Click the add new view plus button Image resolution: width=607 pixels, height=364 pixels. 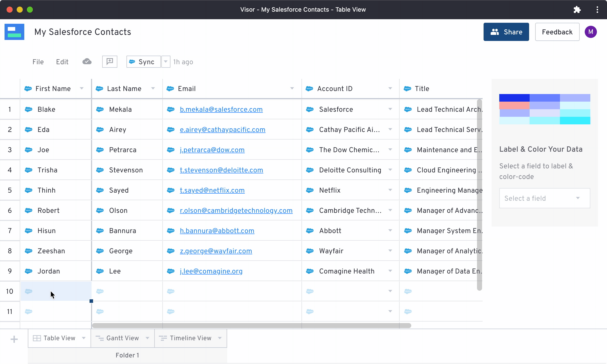click(x=14, y=339)
